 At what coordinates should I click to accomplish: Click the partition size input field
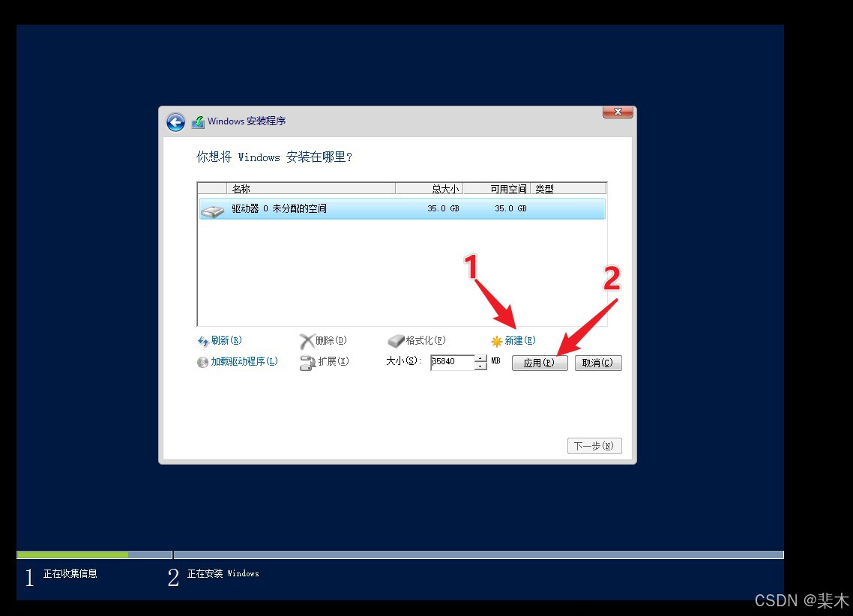[x=452, y=362]
